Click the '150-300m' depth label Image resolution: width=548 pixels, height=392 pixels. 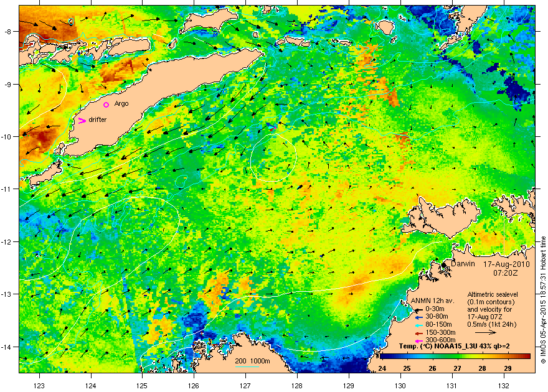click(x=440, y=333)
